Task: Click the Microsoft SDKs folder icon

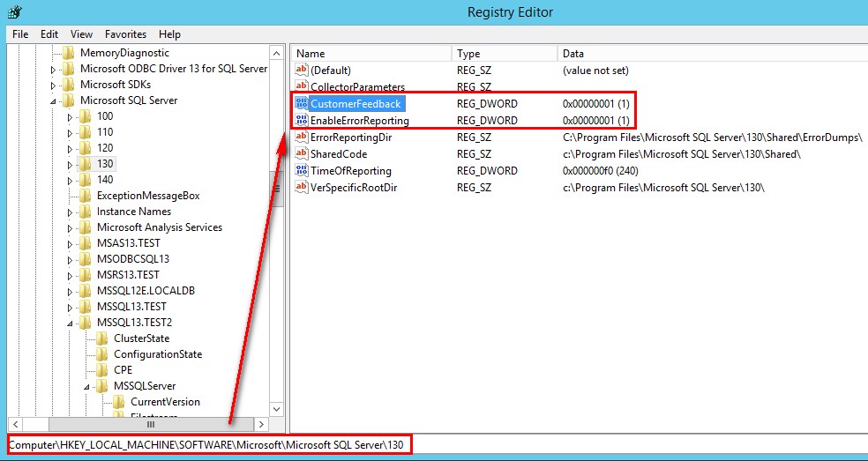Action: 68,85
